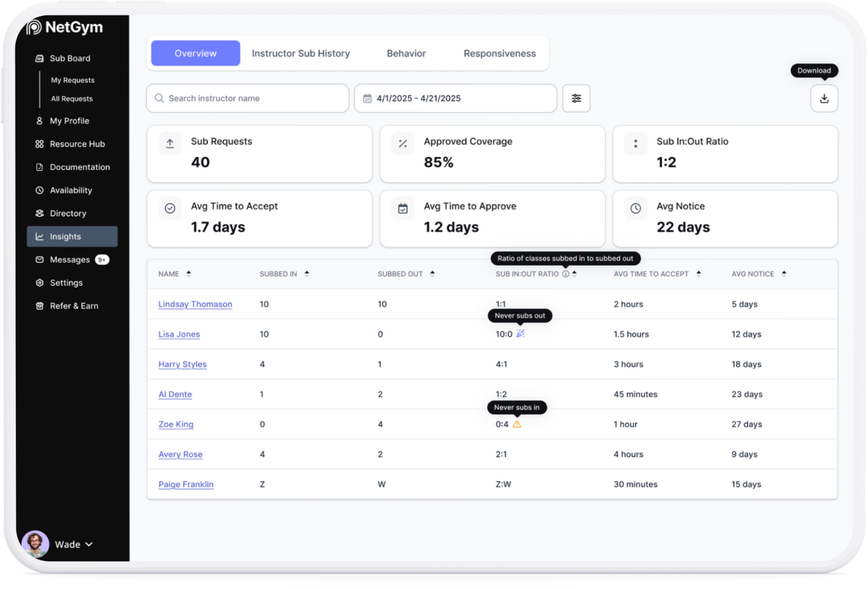
Task: Sort by Subbed In column arrow
Action: click(x=307, y=274)
